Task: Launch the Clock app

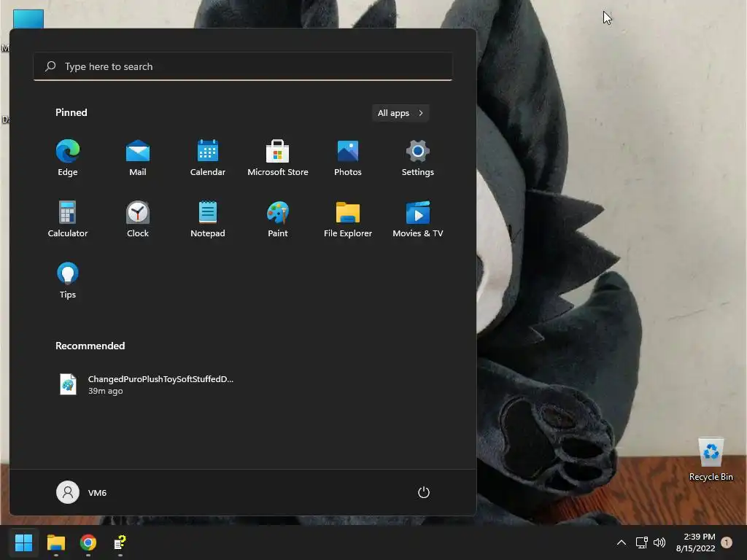Action: 138,219
